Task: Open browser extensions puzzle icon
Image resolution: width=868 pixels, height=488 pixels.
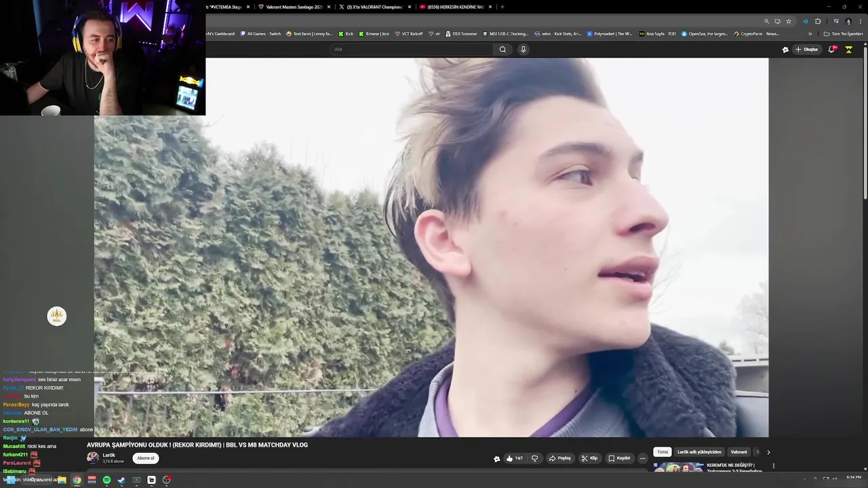Action: coord(818,21)
